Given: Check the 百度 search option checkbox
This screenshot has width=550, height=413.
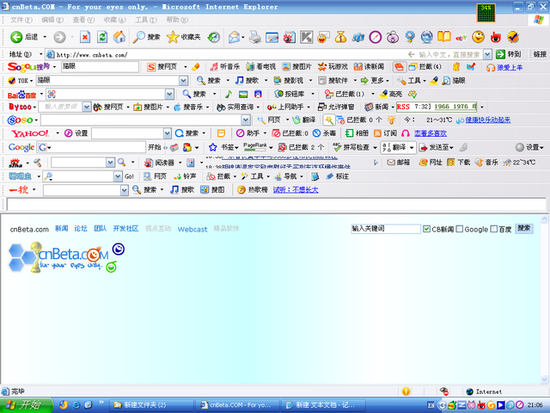Looking at the screenshot, I should [494, 229].
